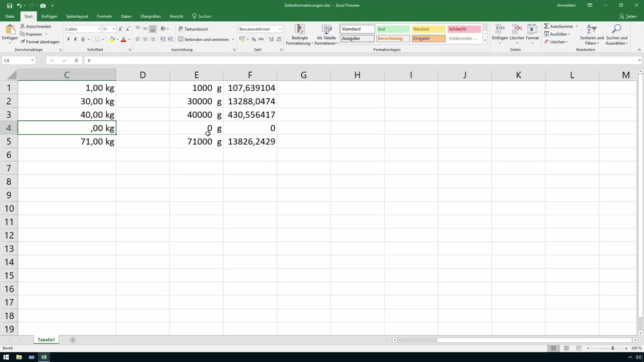Image resolution: width=644 pixels, height=362 pixels.
Task: Open fill color dropdown arrow
Action: coord(117,40)
